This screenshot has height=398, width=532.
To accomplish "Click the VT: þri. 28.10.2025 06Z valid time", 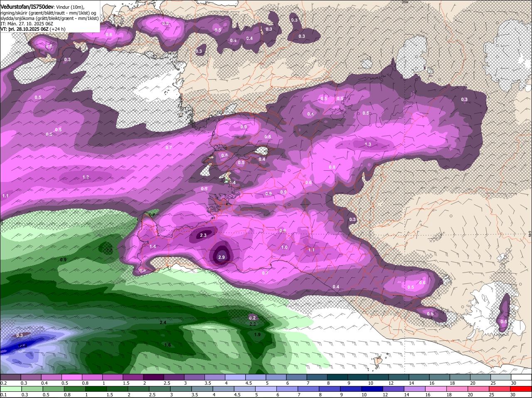I will pos(25,29).
